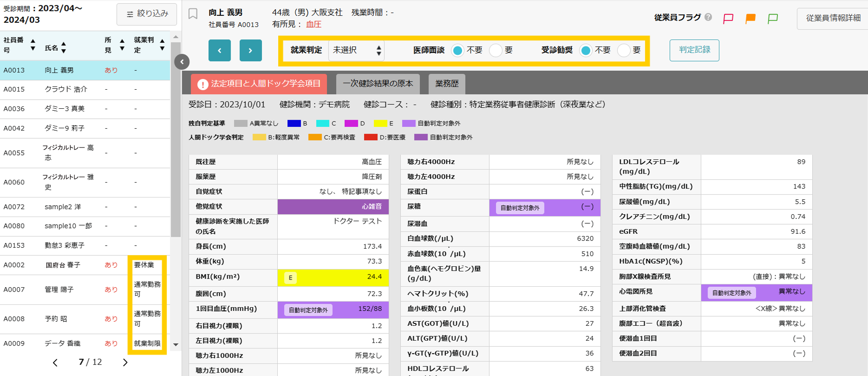
Task: Click the bookmark icon beside 向上 義男
Action: click(193, 14)
